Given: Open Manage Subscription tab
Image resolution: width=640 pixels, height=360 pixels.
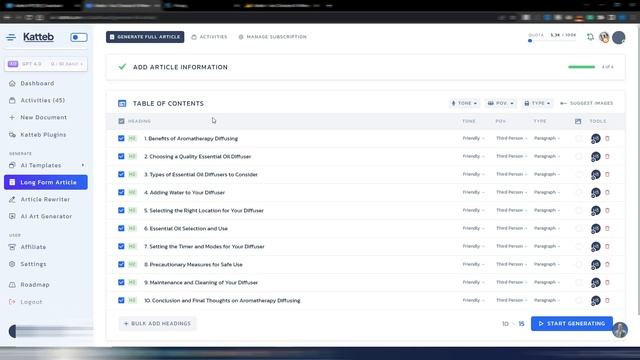Looking at the screenshot, I should [x=273, y=37].
